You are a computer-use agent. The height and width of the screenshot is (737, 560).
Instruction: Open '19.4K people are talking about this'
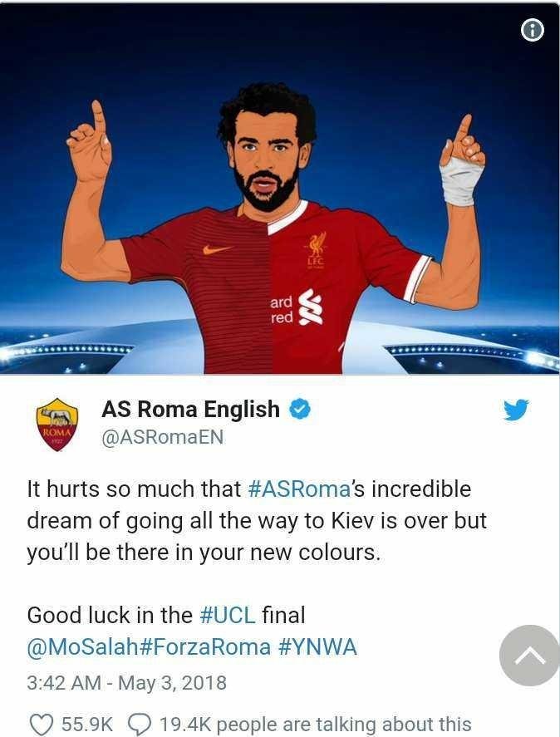point(316,725)
